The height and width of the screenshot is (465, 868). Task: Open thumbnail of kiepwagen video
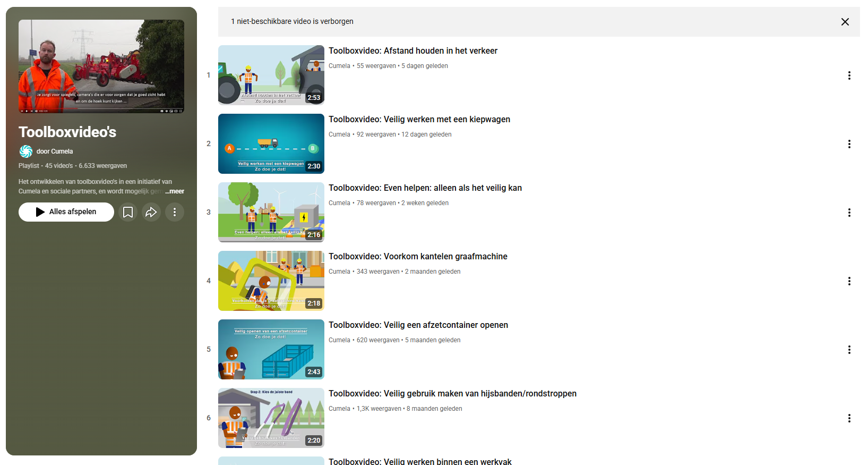pos(271,143)
